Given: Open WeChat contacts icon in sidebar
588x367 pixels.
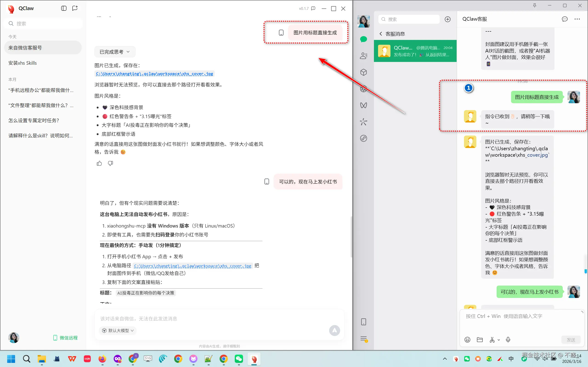Looking at the screenshot, I should [x=364, y=56].
